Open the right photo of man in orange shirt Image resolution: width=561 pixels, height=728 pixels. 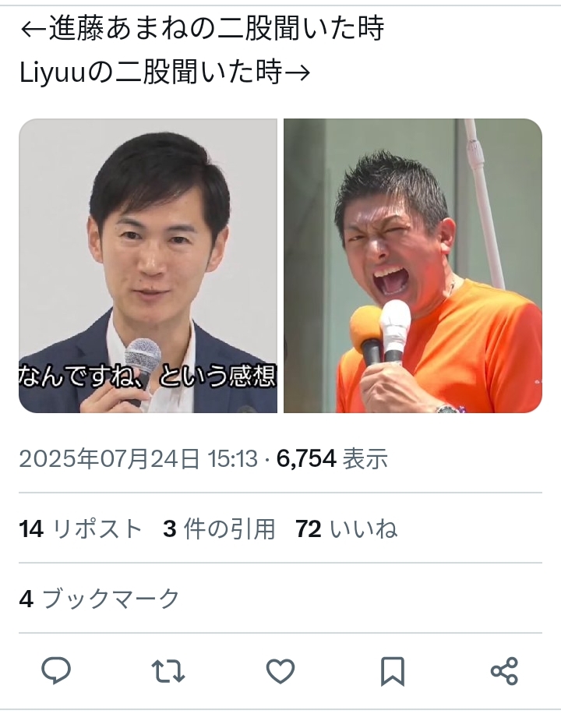pyautogui.click(x=413, y=266)
